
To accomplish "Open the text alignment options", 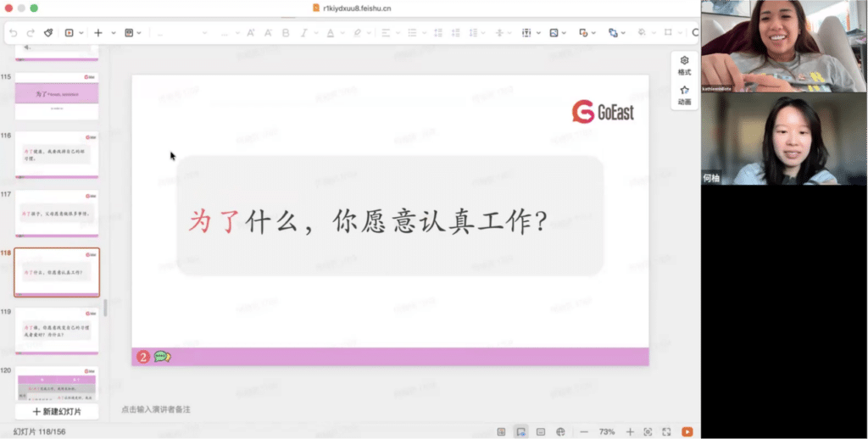I will tap(386, 33).
